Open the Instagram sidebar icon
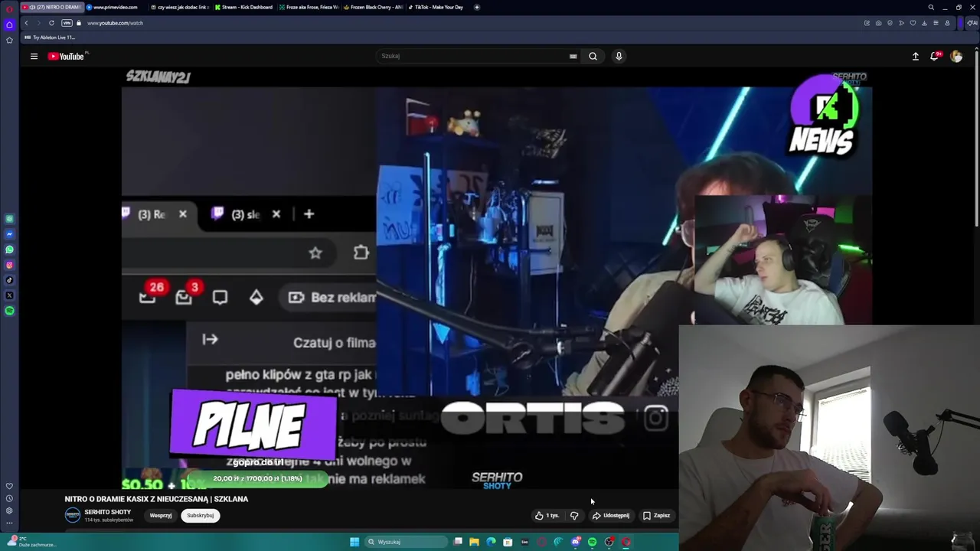 (9, 265)
